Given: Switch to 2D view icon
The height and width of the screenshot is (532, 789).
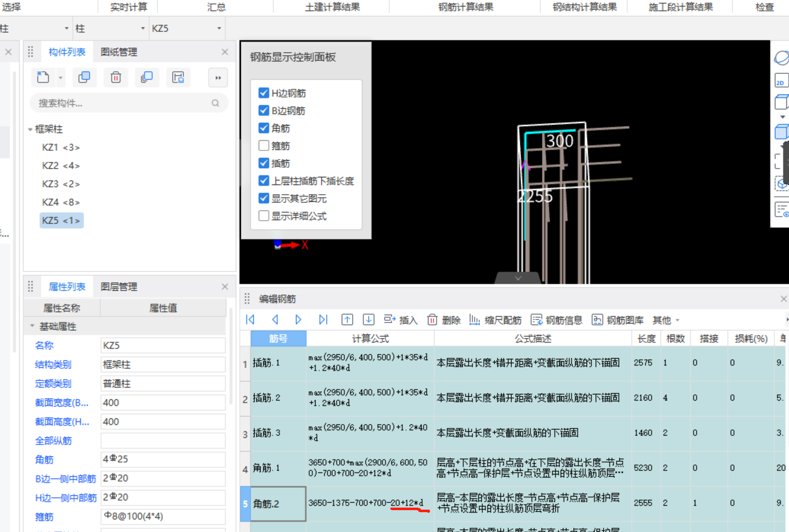Looking at the screenshot, I should coord(781,81).
